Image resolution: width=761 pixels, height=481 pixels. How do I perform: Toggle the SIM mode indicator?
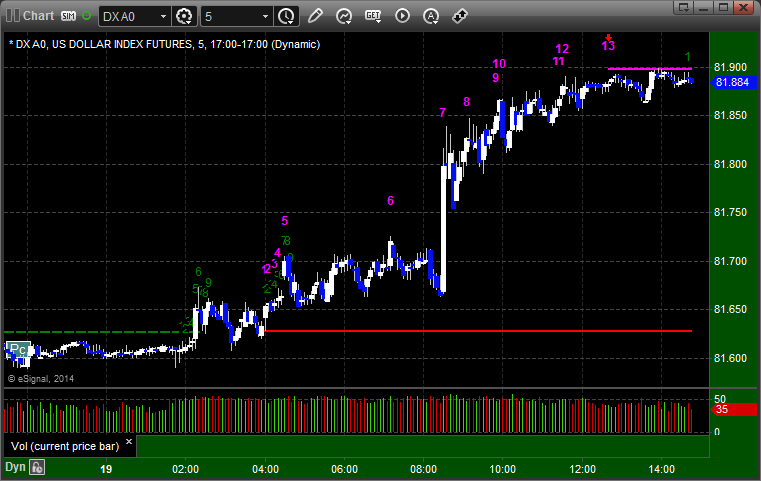pos(68,16)
